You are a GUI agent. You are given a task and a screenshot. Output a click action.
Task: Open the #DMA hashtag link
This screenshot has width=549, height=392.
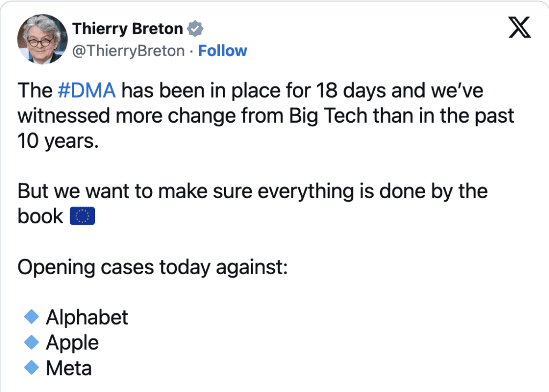pos(86,90)
